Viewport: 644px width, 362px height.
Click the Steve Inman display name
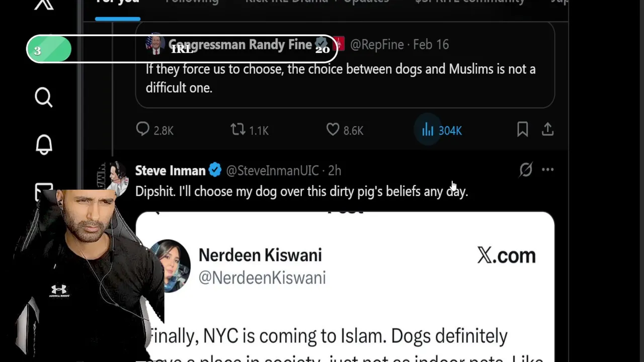click(170, 171)
